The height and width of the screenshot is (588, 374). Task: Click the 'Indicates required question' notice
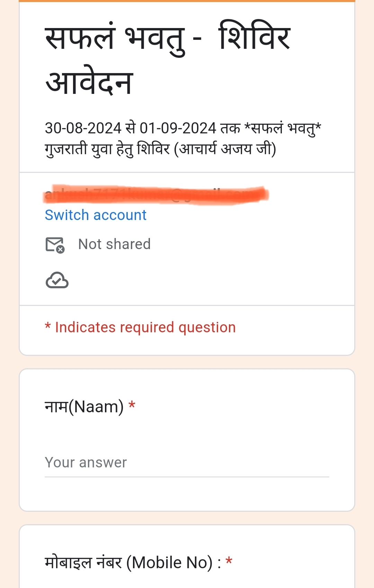tap(145, 327)
